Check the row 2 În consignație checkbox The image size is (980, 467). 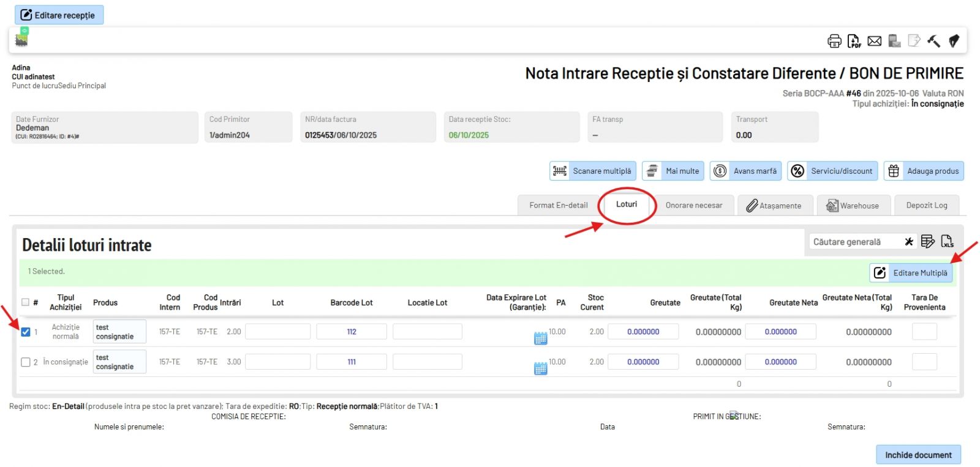pos(26,362)
